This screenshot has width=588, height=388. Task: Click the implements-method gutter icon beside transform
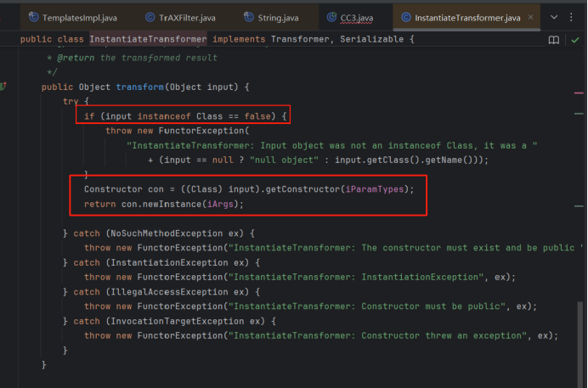(x=3, y=87)
